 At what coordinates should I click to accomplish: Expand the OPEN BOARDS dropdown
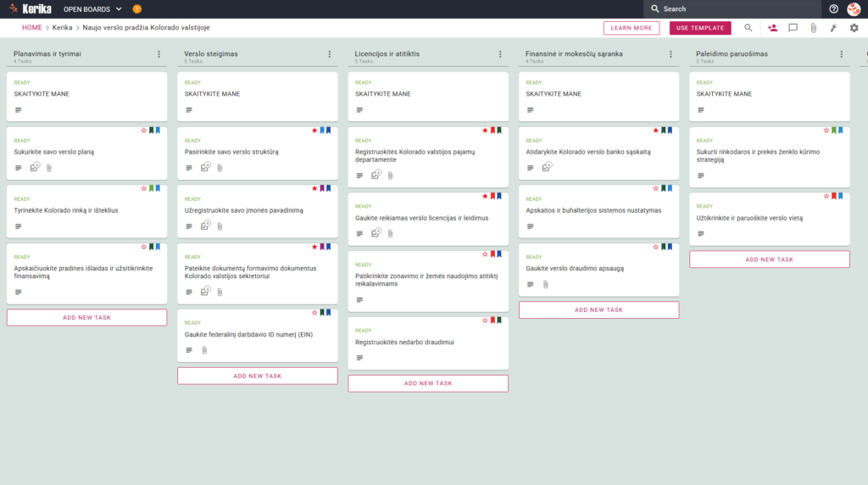92,8
